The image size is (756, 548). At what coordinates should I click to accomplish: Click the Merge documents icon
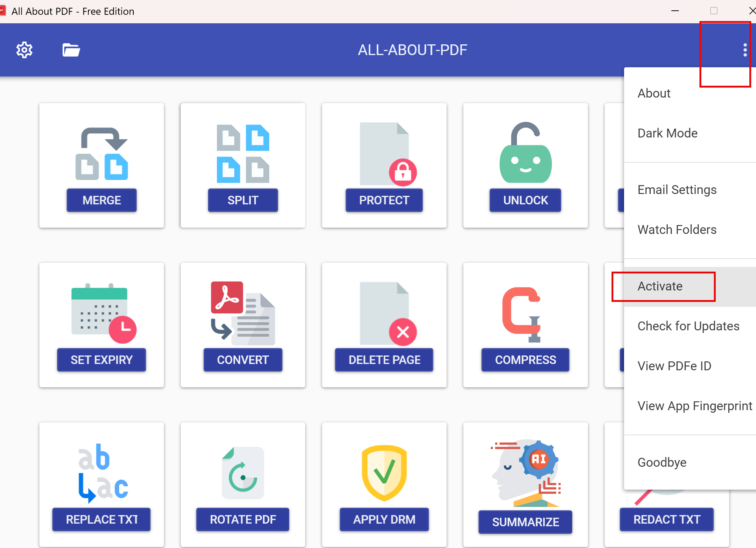(102, 153)
